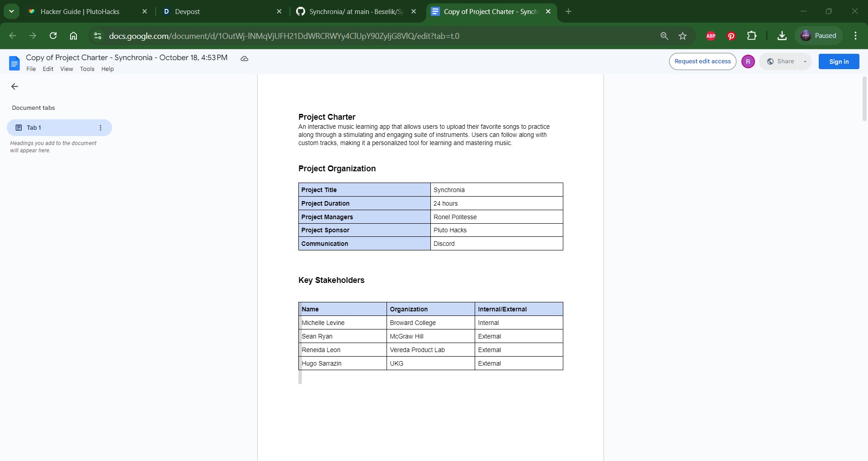This screenshot has height=461, width=868.
Task: Click the Discord cell
Action: click(x=496, y=244)
